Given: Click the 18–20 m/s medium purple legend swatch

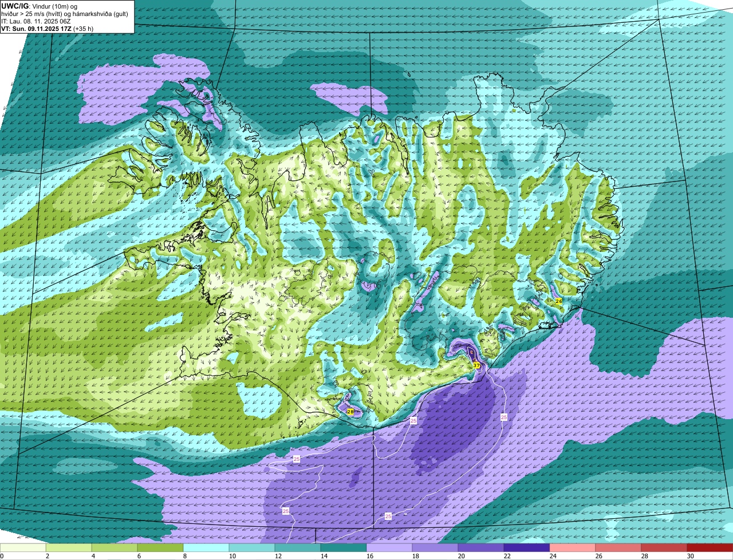Looking at the screenshot, I should click(435, 547).
